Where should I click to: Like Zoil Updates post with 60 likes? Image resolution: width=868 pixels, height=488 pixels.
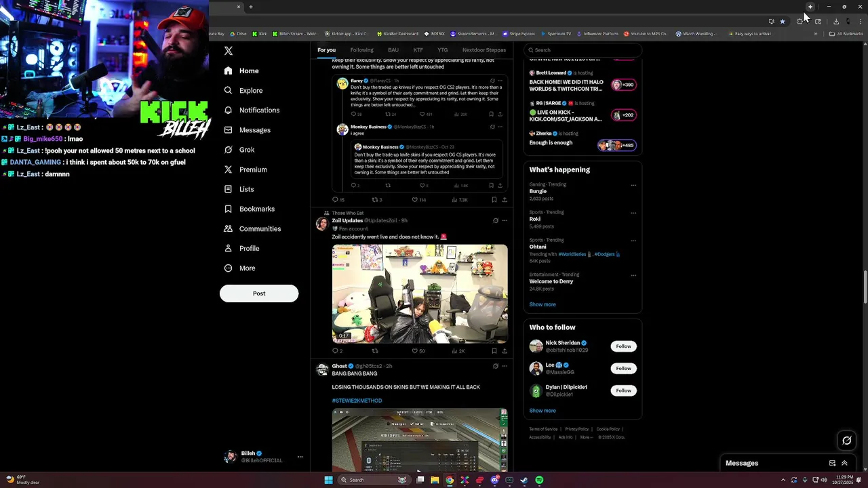(418, 351)
